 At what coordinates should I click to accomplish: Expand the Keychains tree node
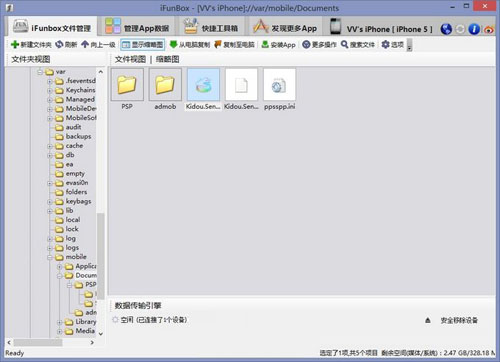point(50,90)
